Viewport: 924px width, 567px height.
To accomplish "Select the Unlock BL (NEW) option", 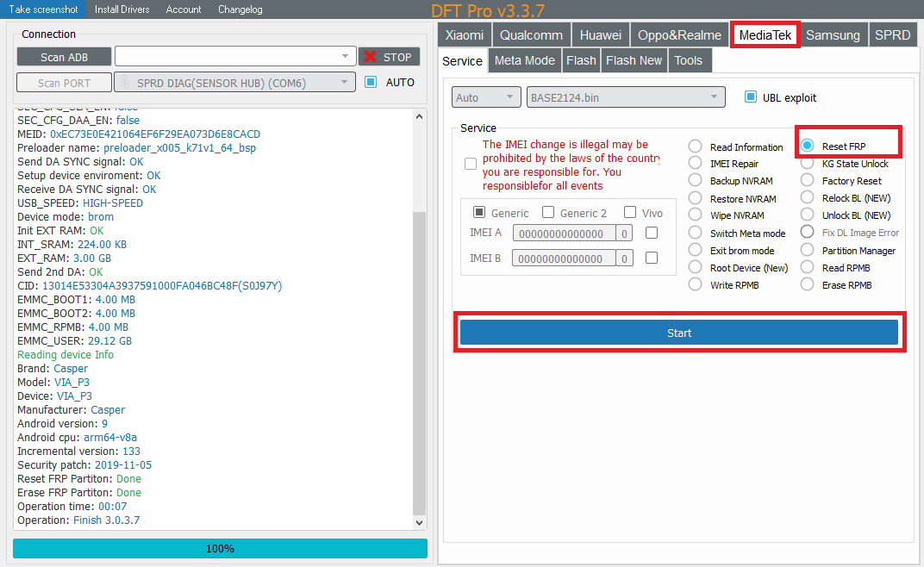I will click(x=808, y=215).
